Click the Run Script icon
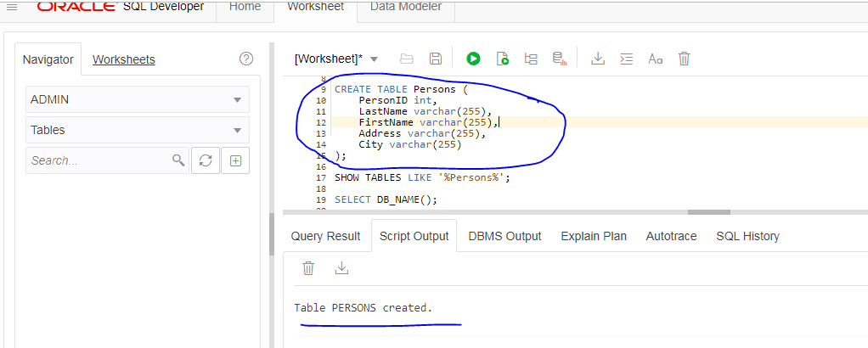 click(x=503, y=59)
